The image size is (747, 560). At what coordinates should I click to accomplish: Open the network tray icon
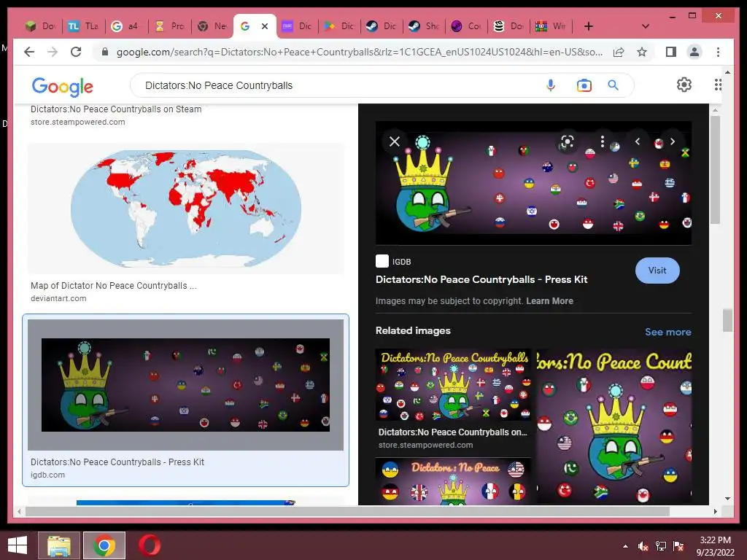point(661,546)
